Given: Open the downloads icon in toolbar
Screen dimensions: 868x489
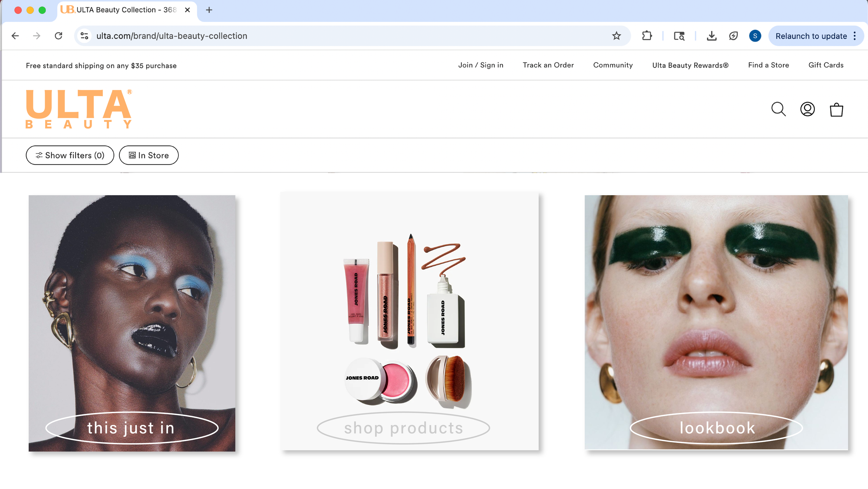Looking at the screenshot, I should [711, 36].
